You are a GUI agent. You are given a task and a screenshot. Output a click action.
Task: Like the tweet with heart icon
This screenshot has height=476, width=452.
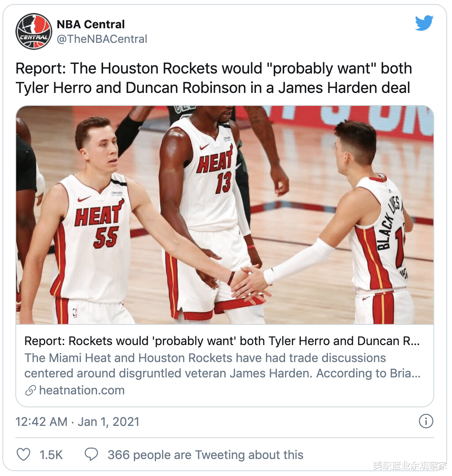tap(23, 455)
